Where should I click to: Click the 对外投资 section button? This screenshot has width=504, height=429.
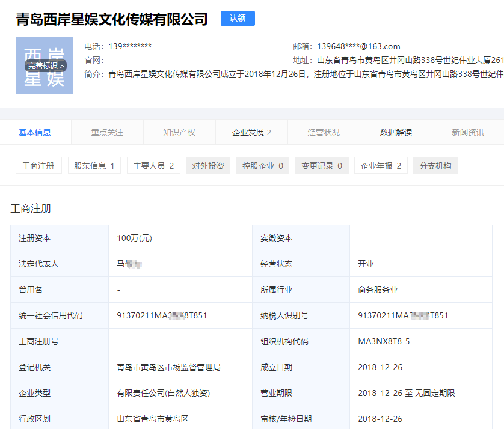208,166
